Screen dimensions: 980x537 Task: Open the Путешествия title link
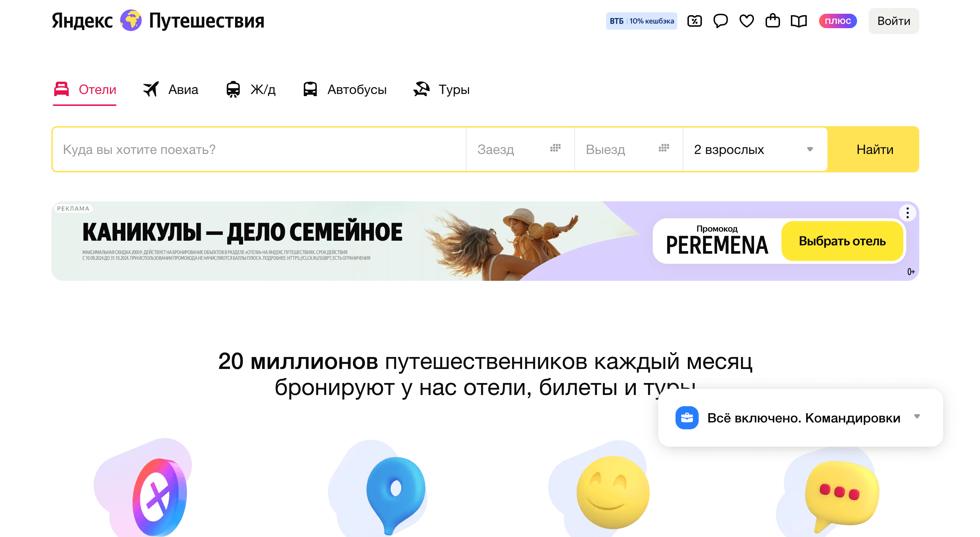(206, 21)
